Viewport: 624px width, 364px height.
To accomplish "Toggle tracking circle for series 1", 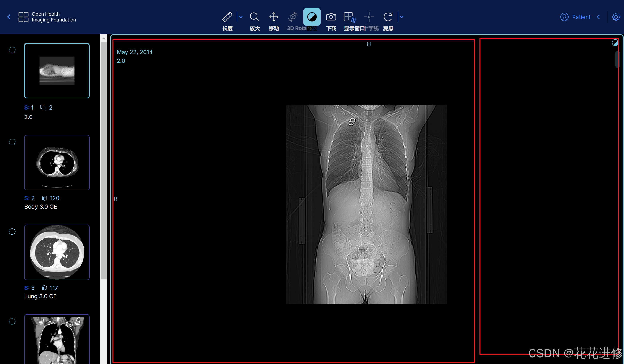I will (12, 50).
